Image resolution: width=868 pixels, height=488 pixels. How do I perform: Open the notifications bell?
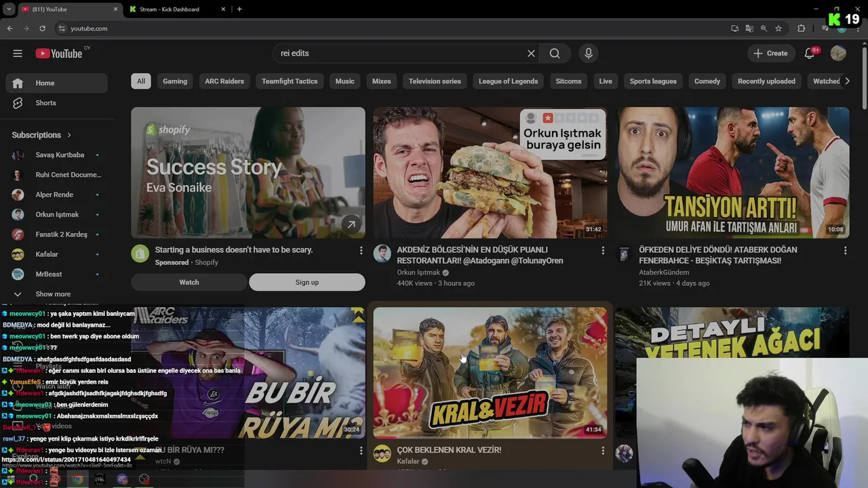809,54
